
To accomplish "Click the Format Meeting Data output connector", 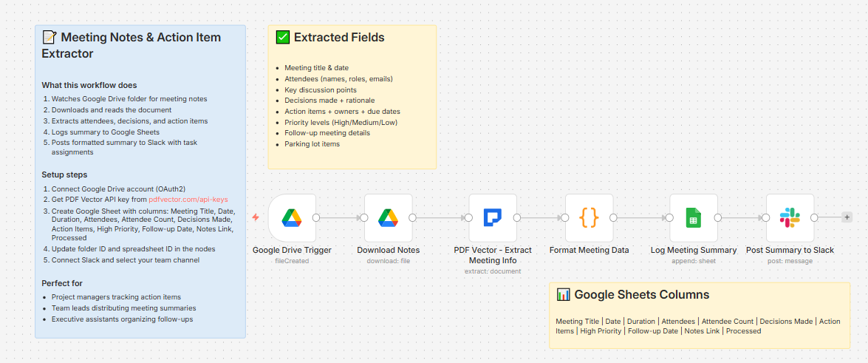I will 613,217.
